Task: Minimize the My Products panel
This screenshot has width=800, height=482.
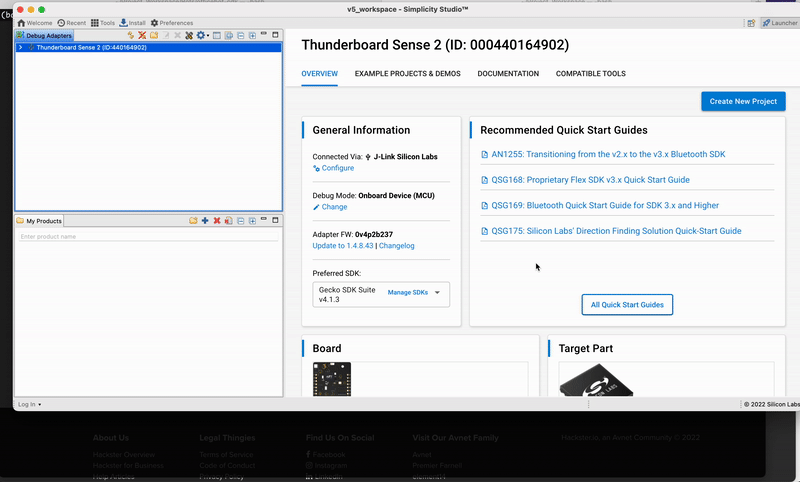Action: [264, 219]
